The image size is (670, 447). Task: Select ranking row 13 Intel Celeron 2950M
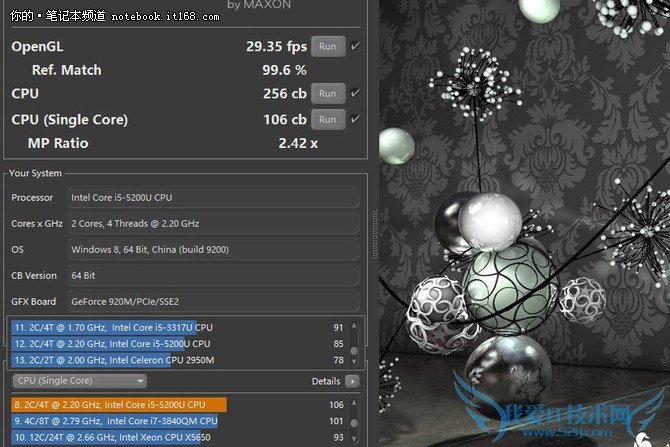pos(179,360)
